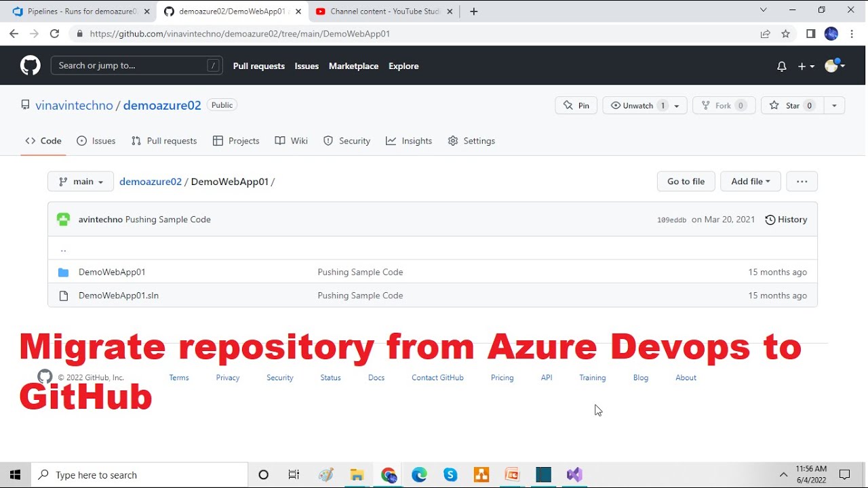The width and height of the screenshot is (868, 488).
Task: Open footer About link
Action: [x=686, y=378]
